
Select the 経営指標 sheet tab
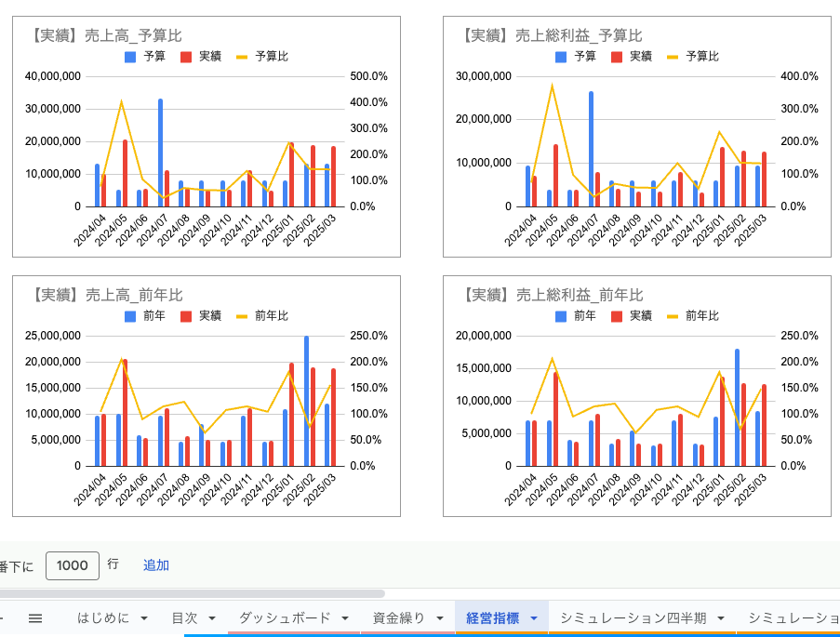[x=492, y=618]
